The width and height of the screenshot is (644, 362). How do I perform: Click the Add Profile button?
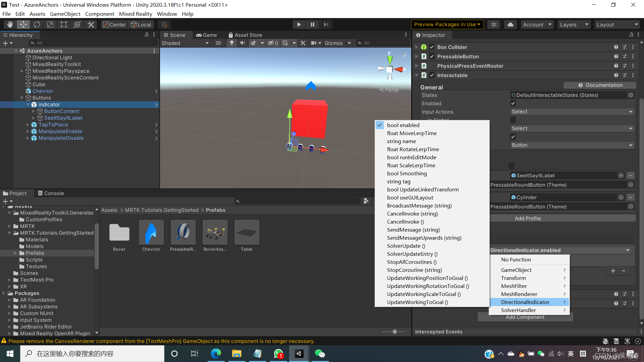528,218
